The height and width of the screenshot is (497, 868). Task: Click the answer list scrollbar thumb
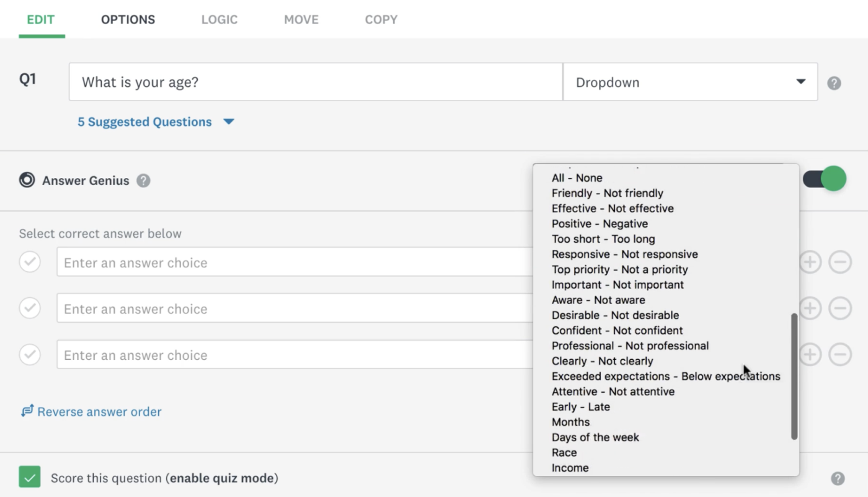[x=794, y=377]
